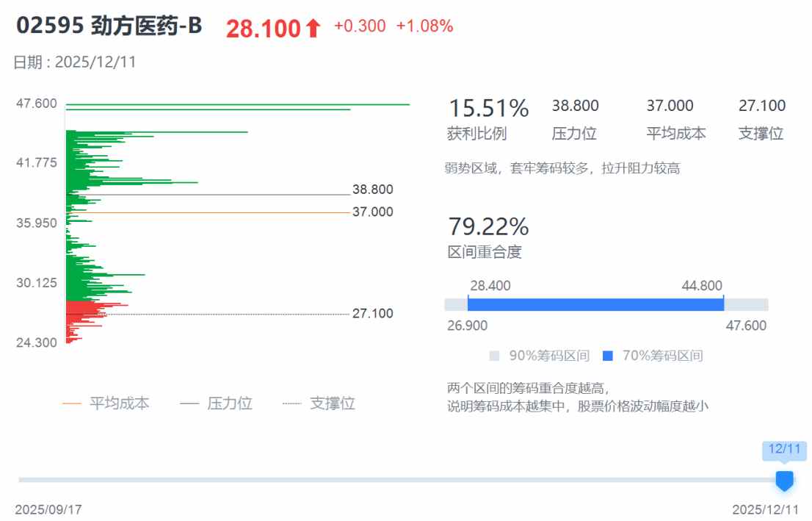Click the blue 70%筹码区间 legend square
812x521 pixels.
(607, 356)
